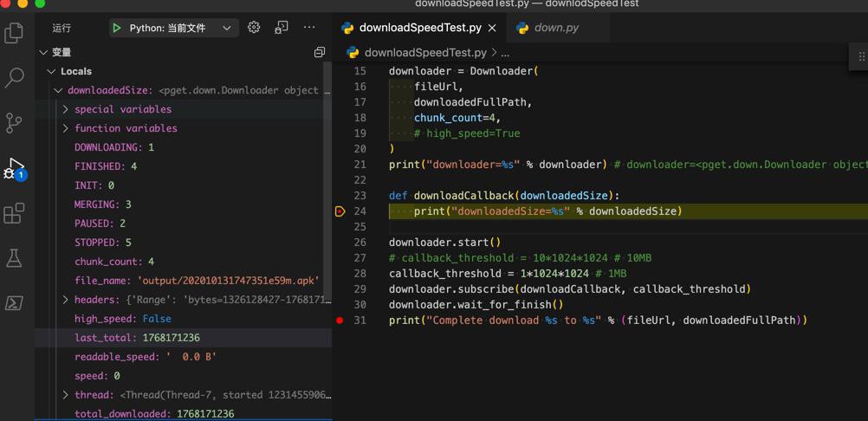The width and height of the screenshot is (868, 421).
Task: Open breadcrumb chevron after downloadSpeedTest.py
Action: [494, 53]
